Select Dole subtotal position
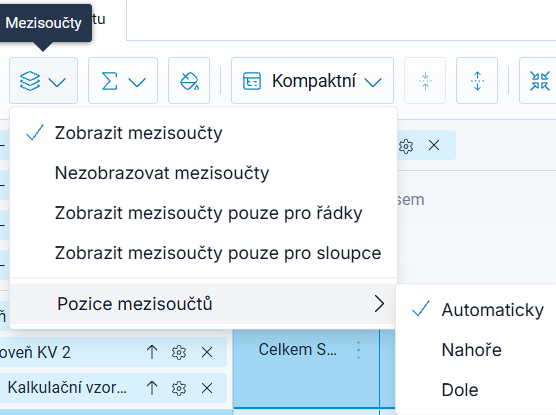The height and width of the screenshot is (415, 556). click(x=476, y=390)
